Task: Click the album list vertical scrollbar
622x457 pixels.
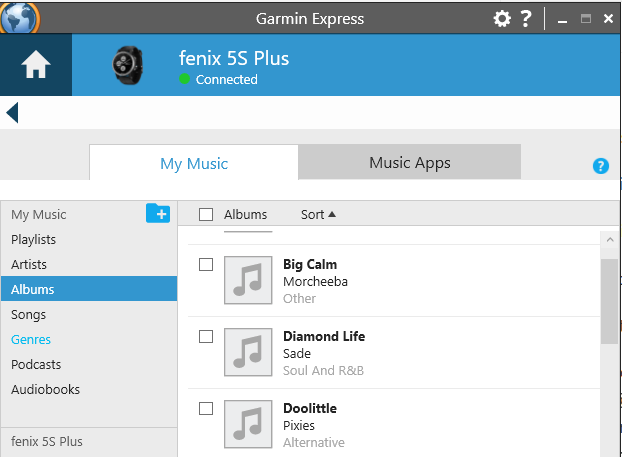Action: coord(609,300)
